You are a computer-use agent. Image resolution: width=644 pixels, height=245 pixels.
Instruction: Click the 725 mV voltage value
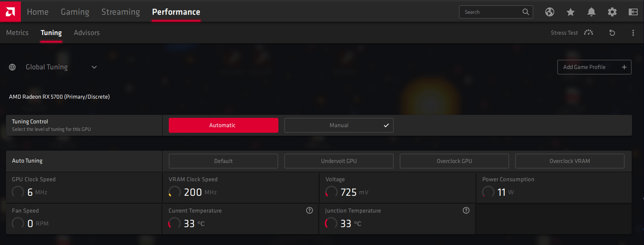point(354,192)
